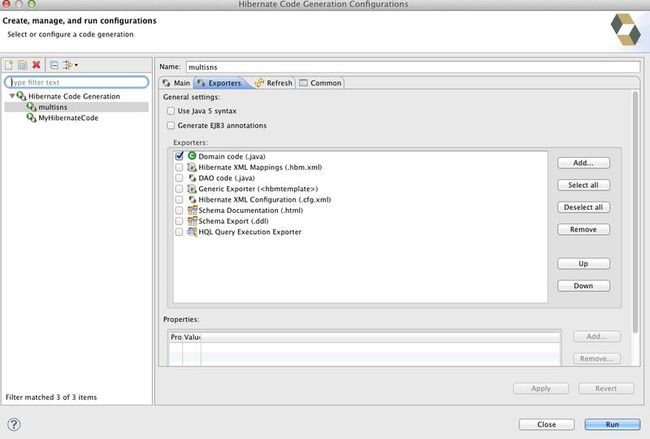Viewport: 650px width, 439px height.
Task: Open the Refresh tab
Action: tap(274, 83)
